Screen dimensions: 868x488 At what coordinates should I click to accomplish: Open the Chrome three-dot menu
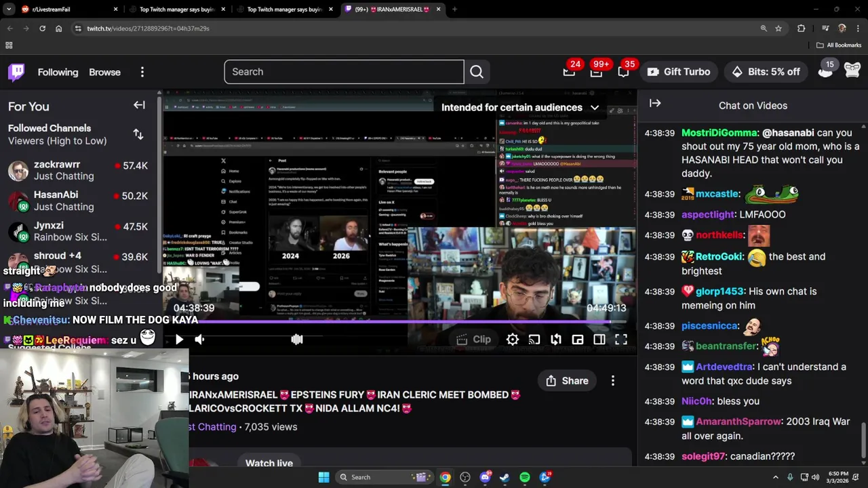tap(858, 28)
